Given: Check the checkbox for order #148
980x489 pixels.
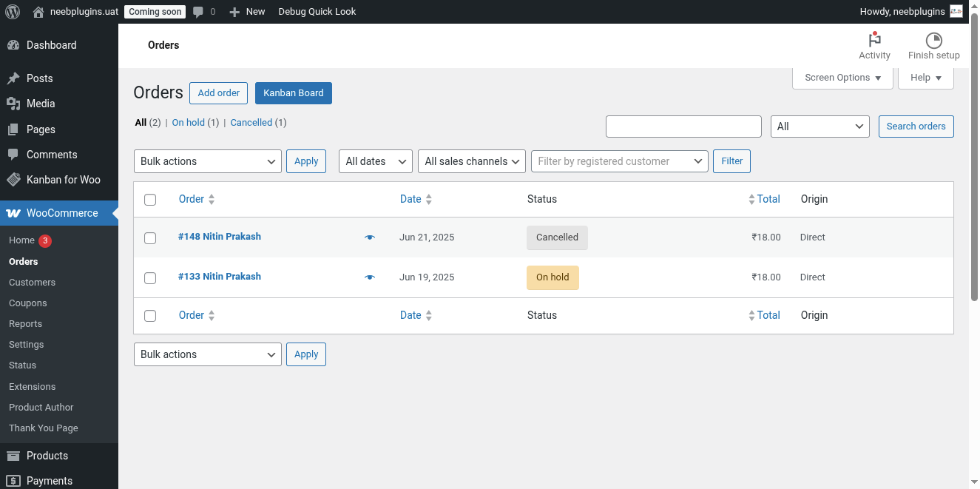Looking at the screenshot, I should 150,237.
